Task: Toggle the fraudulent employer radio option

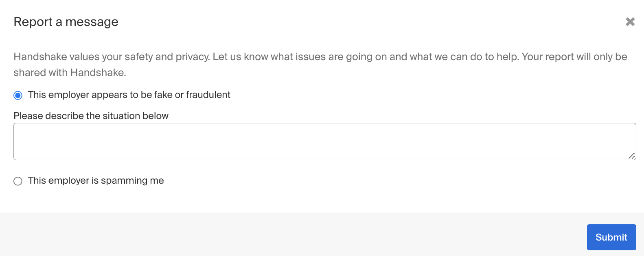Action: tap(18, 95)
